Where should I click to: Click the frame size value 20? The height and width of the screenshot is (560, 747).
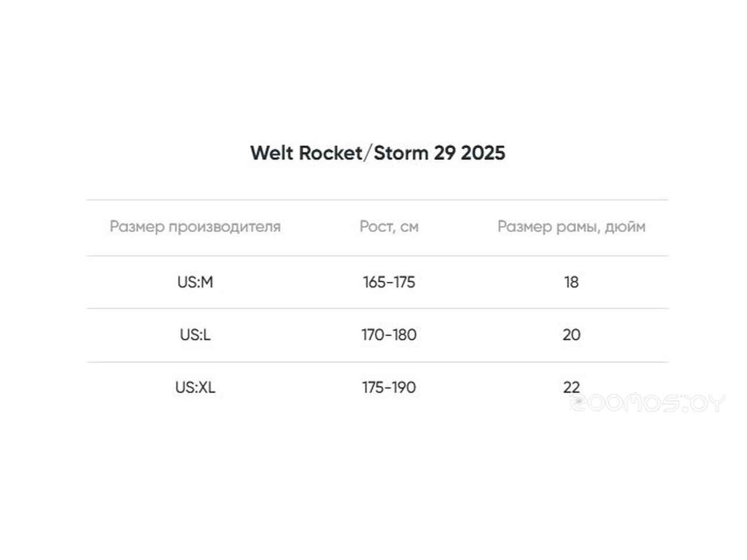pos(571,335)
